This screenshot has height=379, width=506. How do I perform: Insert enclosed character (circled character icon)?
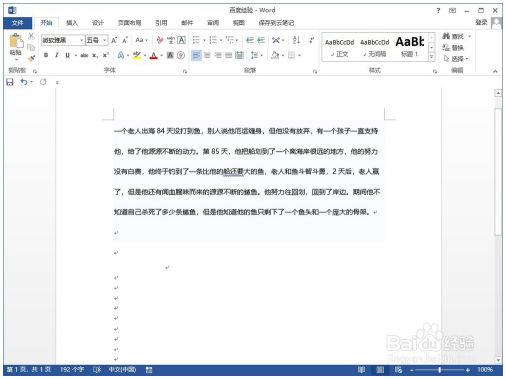click(x=181, y=55)
